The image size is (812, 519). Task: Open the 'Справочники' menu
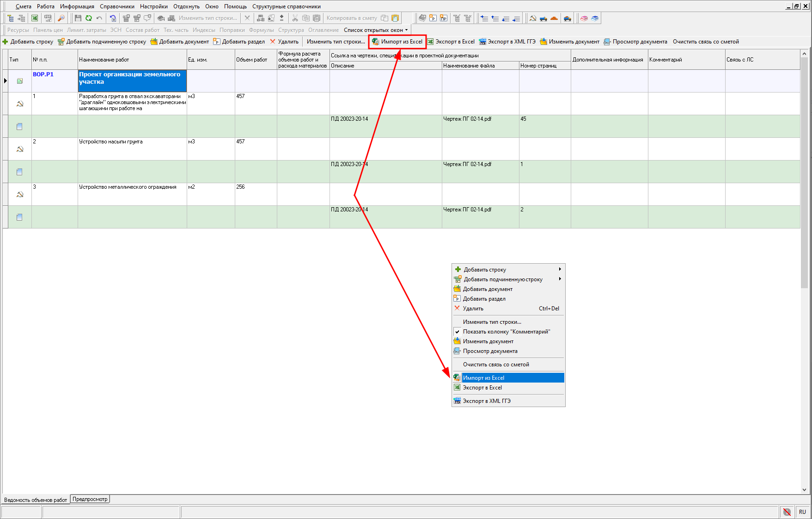tap(117, 6)
